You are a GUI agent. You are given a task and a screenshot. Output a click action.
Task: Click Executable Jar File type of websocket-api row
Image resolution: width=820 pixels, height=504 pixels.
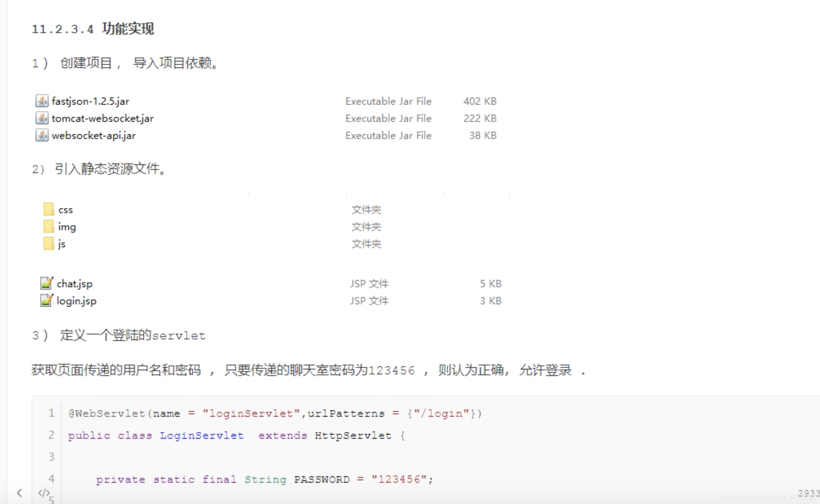(x=388, y=135)
